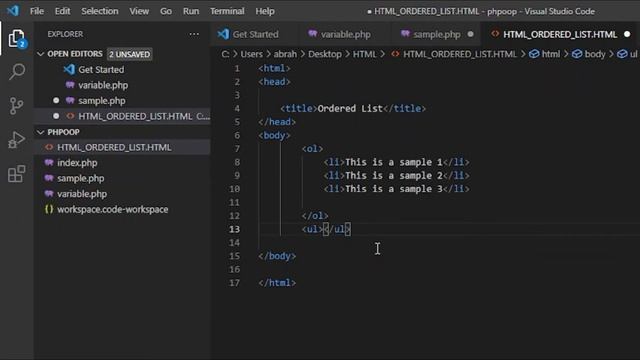
Task: Open Explorer more actions ellipsis
Action: pyautogui.click(x=194, y=34)
